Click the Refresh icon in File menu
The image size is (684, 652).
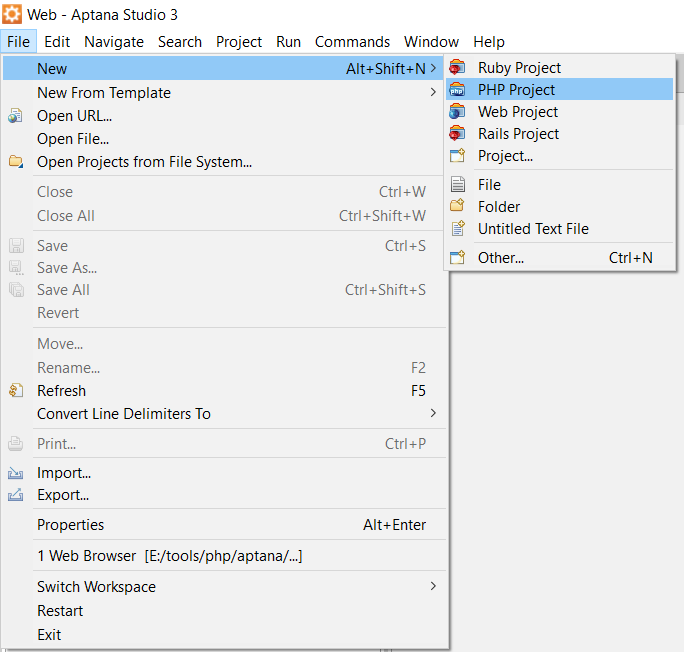point(16,390)
